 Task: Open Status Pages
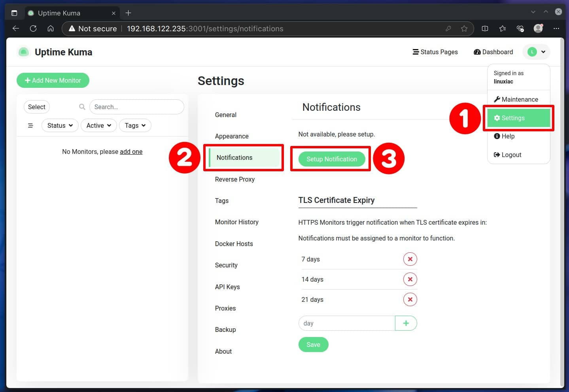(435, 52)
